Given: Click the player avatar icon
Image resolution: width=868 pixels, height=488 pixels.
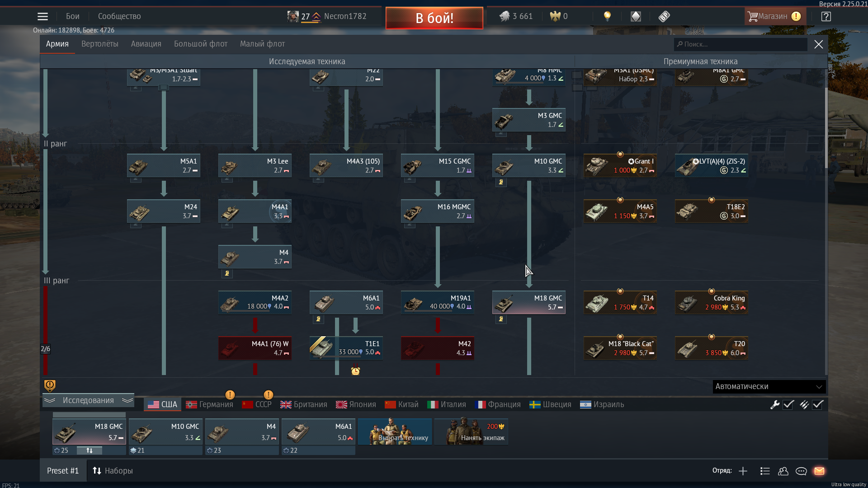Looking at the screenshot, I should coord(293,17).
